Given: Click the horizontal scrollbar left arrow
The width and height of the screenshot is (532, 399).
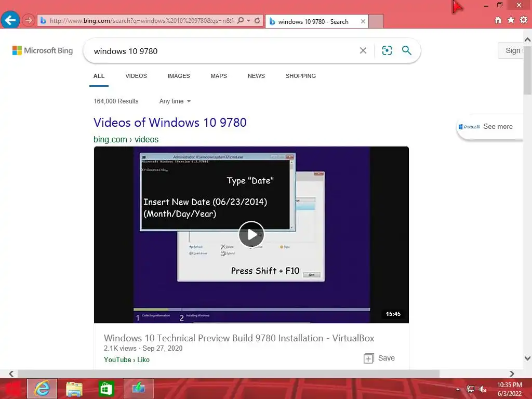Looking at the screenshot, I should coord(11,374).
